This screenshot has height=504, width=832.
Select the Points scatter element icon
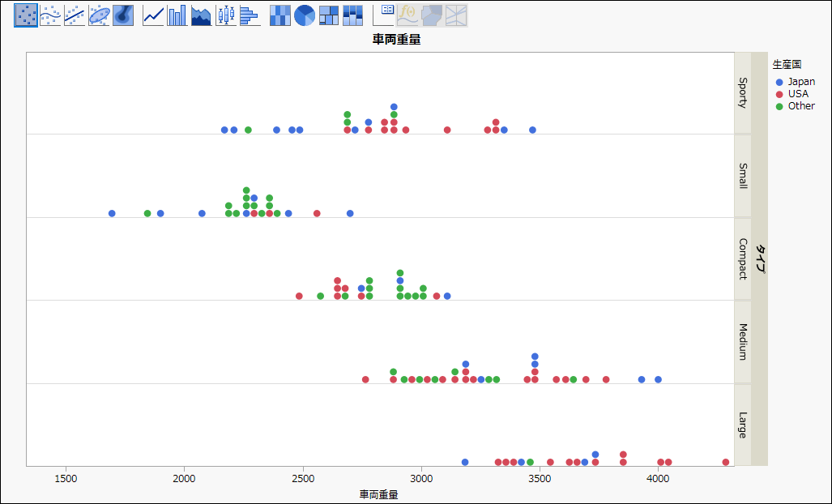coord(25,15)
